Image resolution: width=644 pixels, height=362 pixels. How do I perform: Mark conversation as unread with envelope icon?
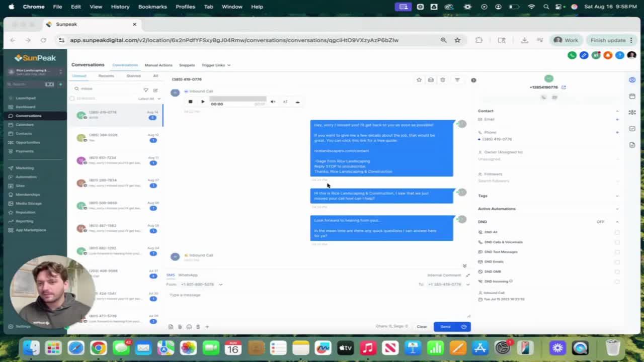431,80
